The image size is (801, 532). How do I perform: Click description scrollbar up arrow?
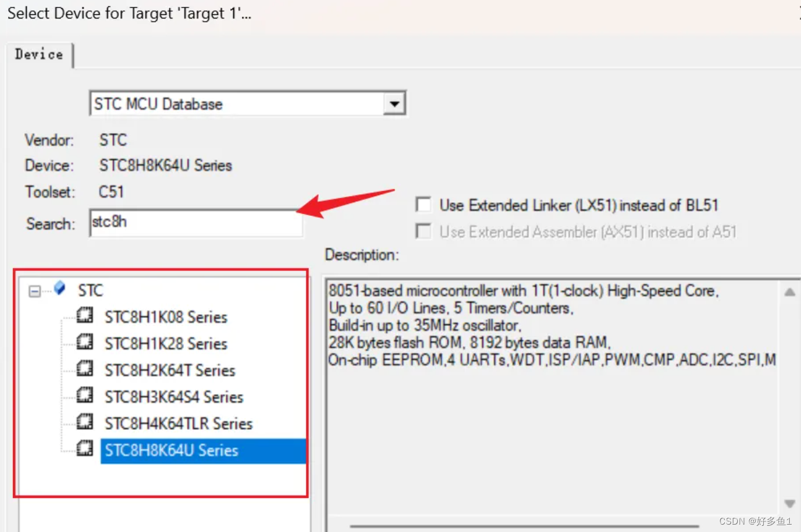pos(790,292)
